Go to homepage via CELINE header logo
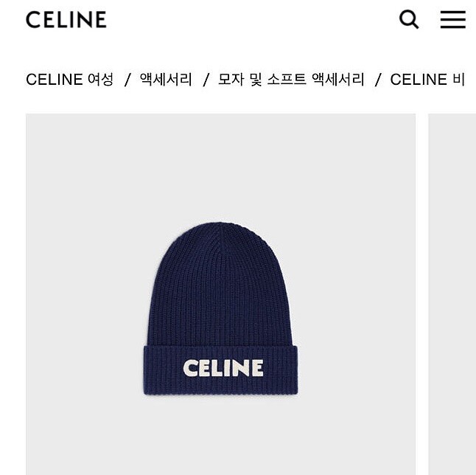The image size is (476, 475). pyautogui.click(x=66, y=19)
